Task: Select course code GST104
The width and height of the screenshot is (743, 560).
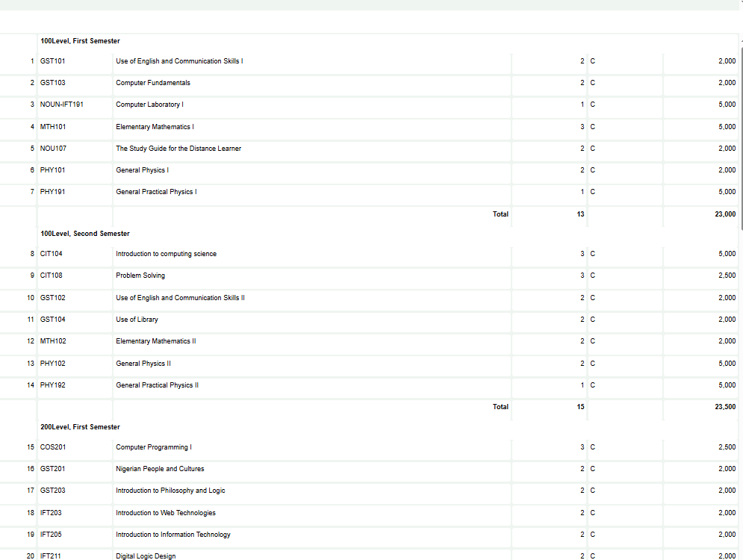Action: coord(52,320)
